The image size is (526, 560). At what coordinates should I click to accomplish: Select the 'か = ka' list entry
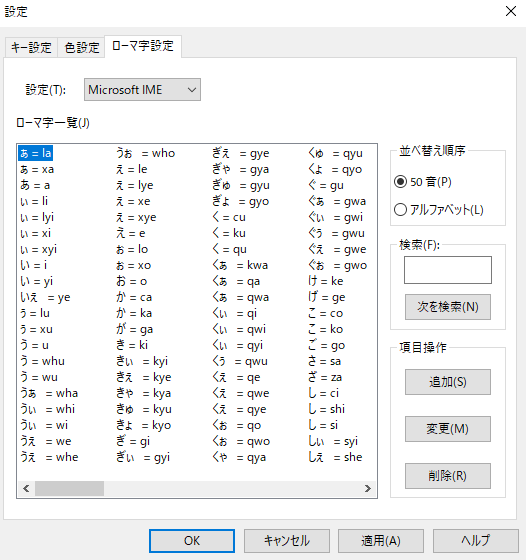(134, 313)
